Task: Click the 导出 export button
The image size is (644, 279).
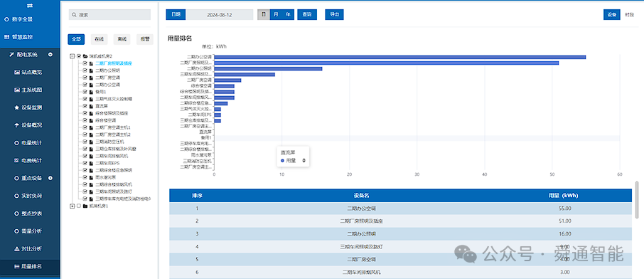Action: pyautogui.click(x=334, y=14)
